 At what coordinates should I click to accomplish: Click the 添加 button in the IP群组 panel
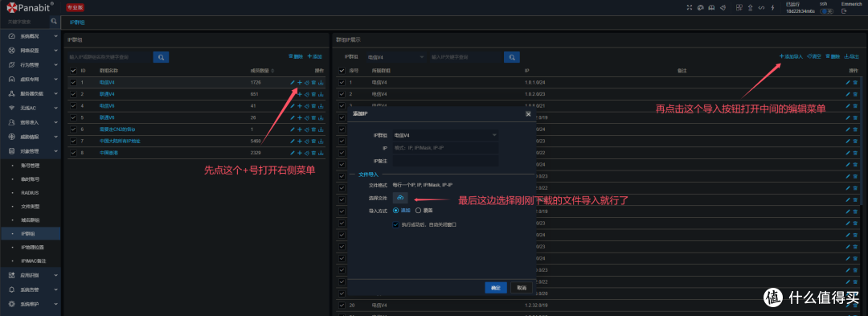(315, 56)
